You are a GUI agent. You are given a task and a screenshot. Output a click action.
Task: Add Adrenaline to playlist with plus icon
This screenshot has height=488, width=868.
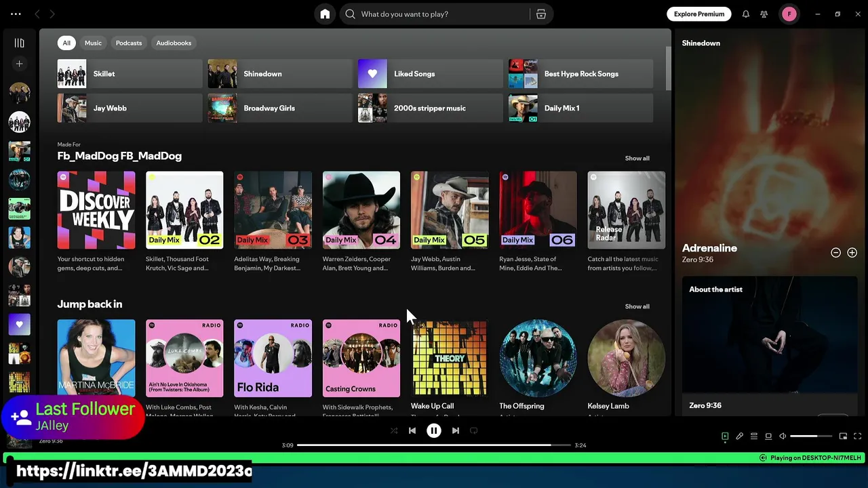pyautogui.click(x=852, y=253)
